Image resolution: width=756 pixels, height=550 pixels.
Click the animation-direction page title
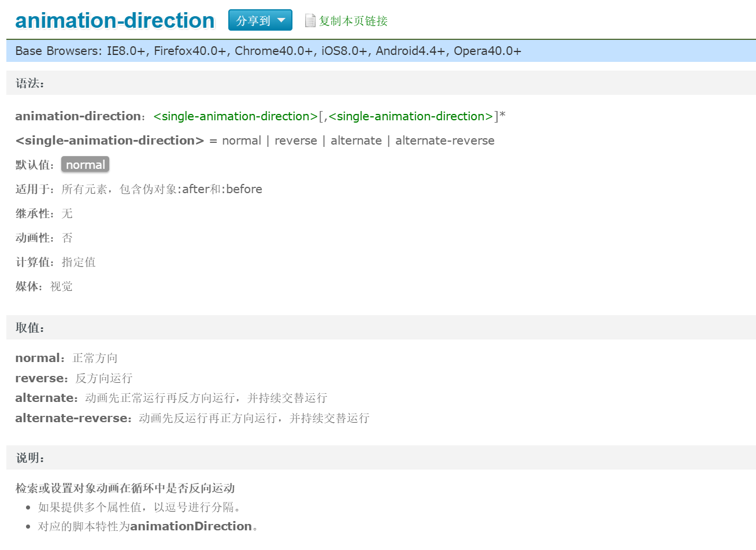point(115,20)
